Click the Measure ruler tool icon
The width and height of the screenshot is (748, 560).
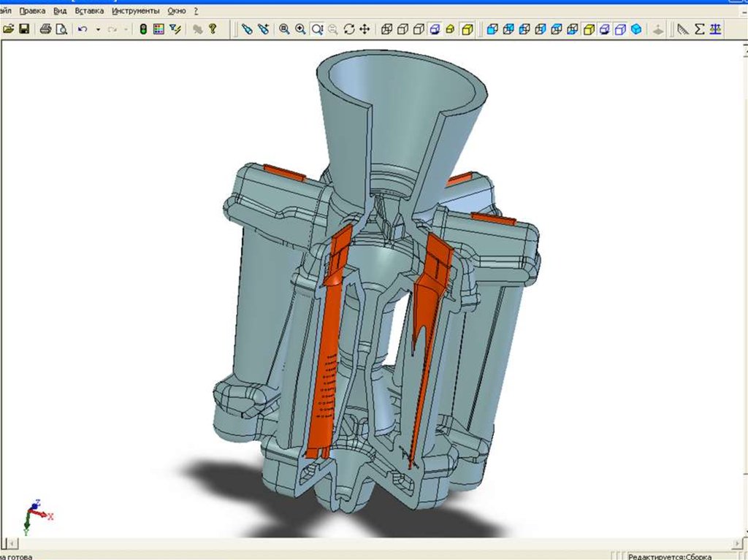coord(683,29)
